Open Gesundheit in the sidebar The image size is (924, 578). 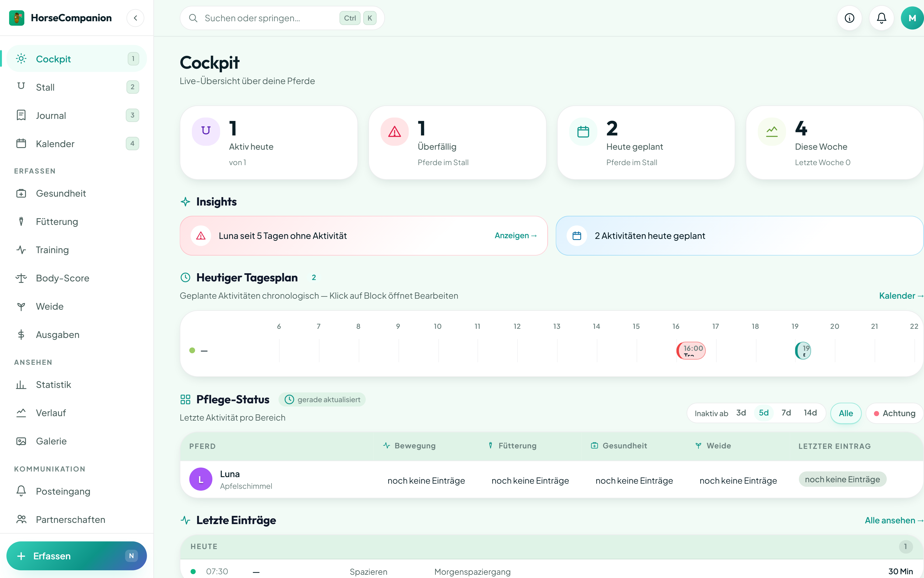pos(77,193)
